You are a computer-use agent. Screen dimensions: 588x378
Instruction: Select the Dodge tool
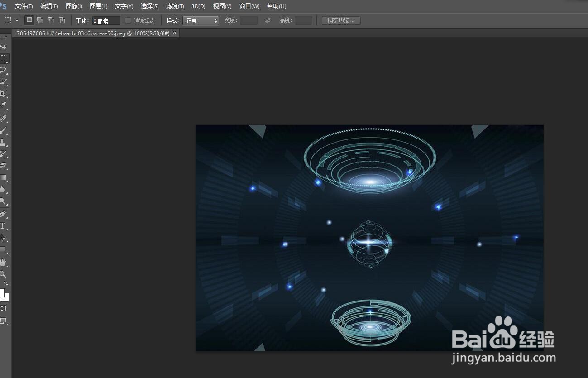click(x=4, y=201)
